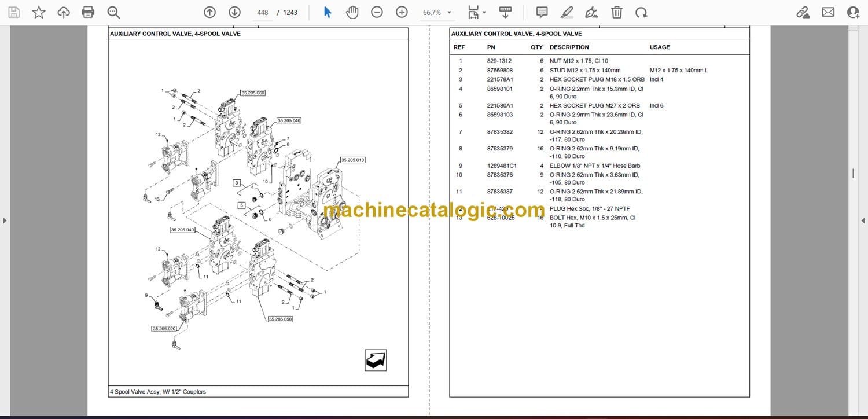868x419 pixels.
Task: Select part number 87669808
Action: pyautogui.click(x=500, y=71)
